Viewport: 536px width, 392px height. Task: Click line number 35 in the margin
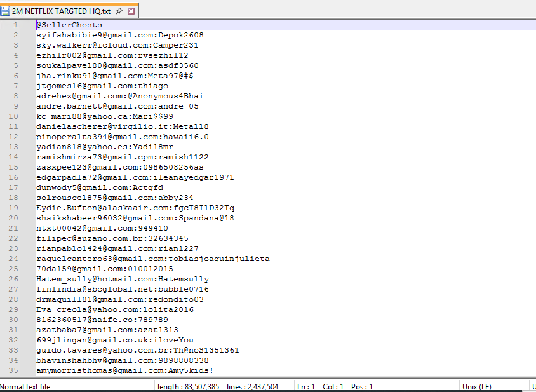13,370
